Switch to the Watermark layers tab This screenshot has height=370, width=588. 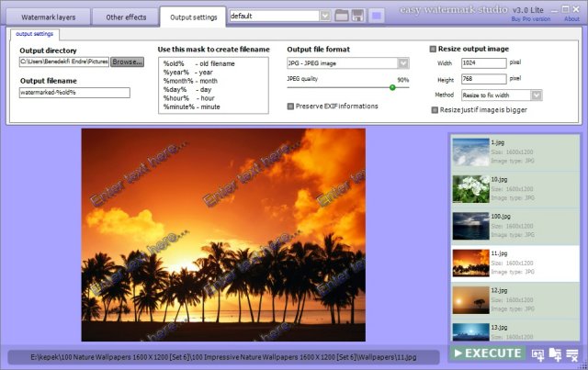point(49,17)
